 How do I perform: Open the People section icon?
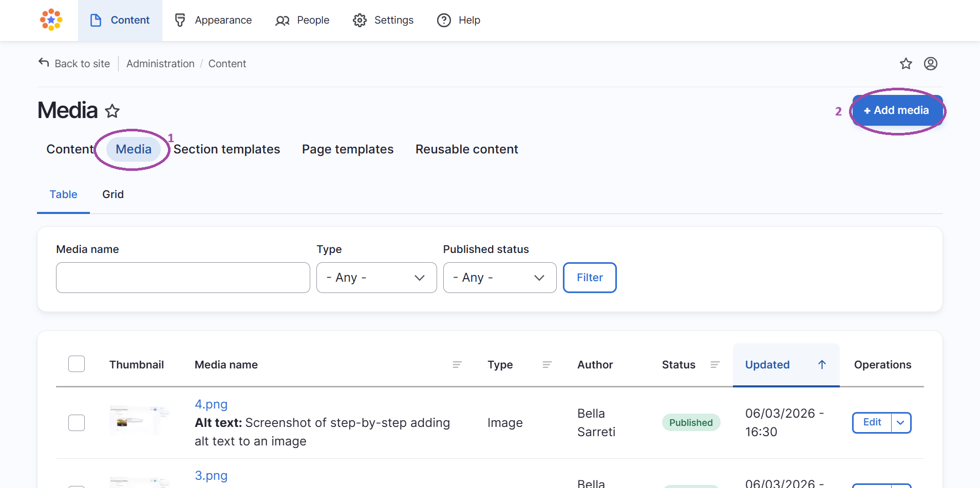point(282,21)
